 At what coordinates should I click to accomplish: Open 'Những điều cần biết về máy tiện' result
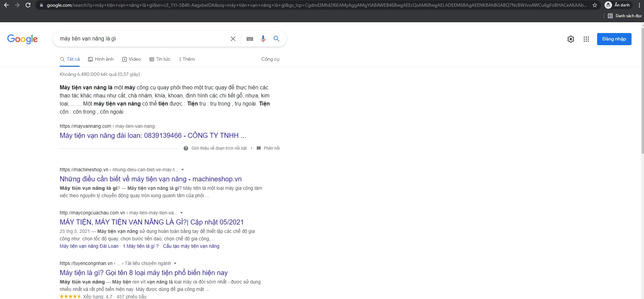click(x=150, y=179)
